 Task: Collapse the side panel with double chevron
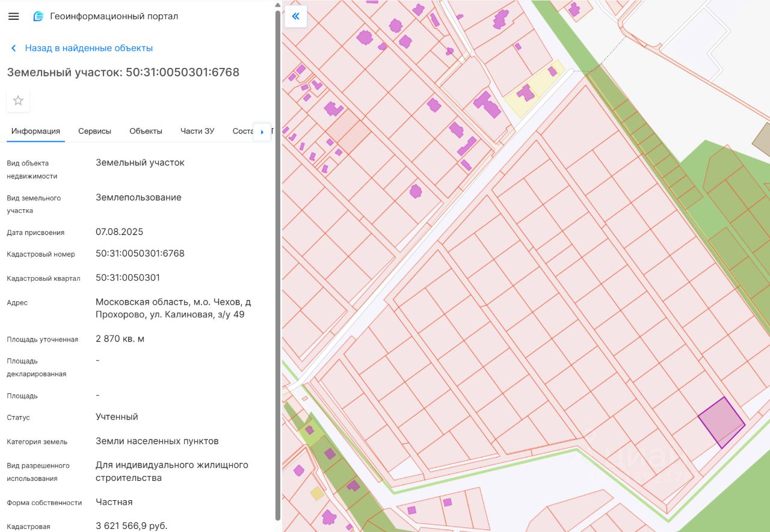pos(295,16)
